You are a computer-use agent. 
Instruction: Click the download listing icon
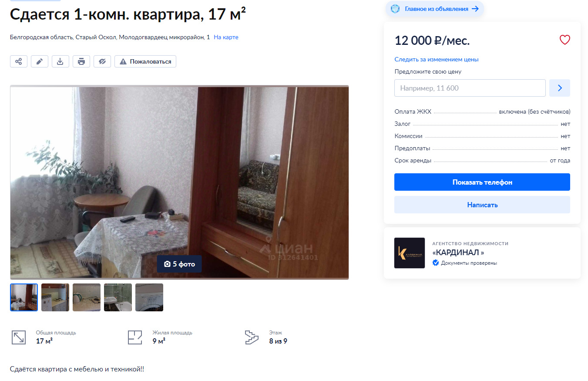[x=60, y=61]
